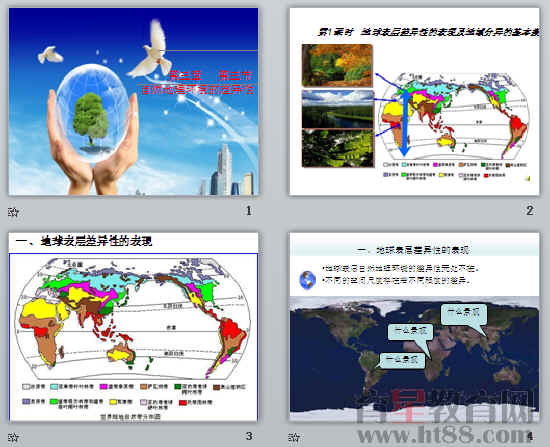Click the red legend swatch under slide 3 map
The width and height of the screenshot is (550, 447).
pos(182,402)
